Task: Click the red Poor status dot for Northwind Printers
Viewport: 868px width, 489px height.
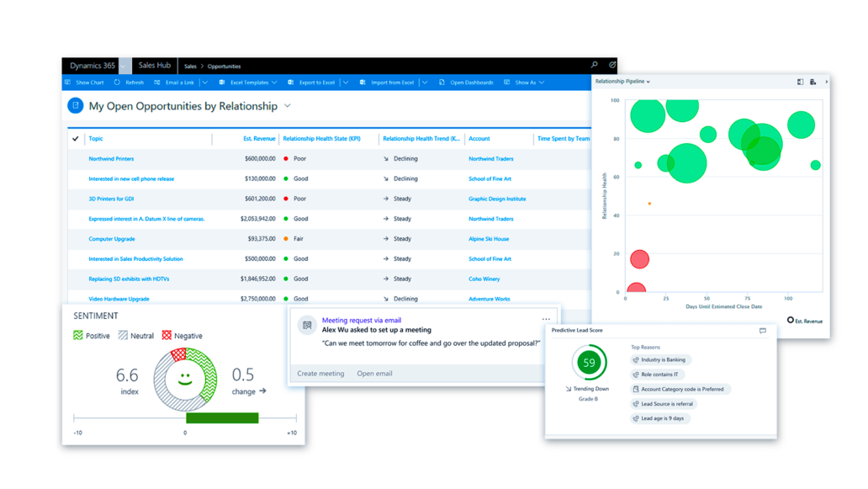Action: pos(286,159)
